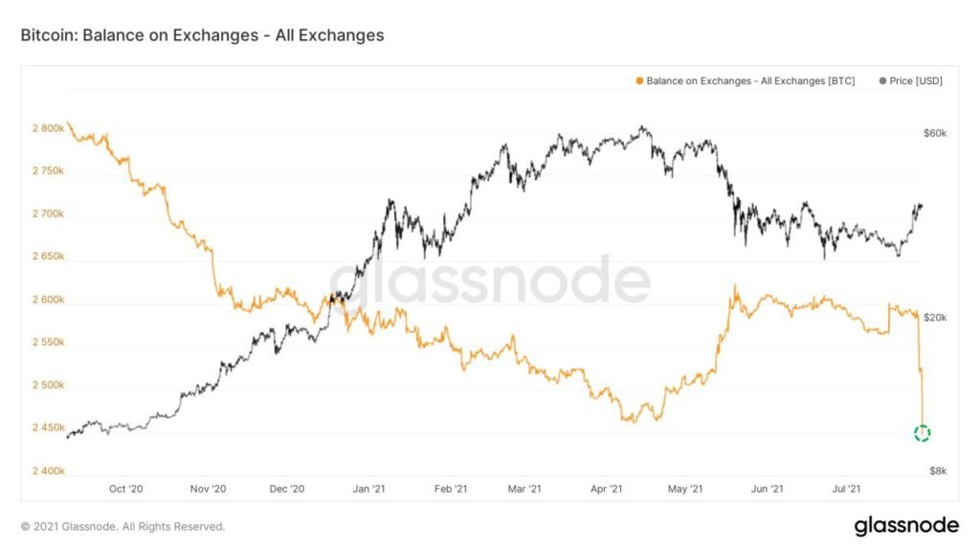The image size is (980, 551).
Task: Click the $60k right axis label
Action: point(934,134)
